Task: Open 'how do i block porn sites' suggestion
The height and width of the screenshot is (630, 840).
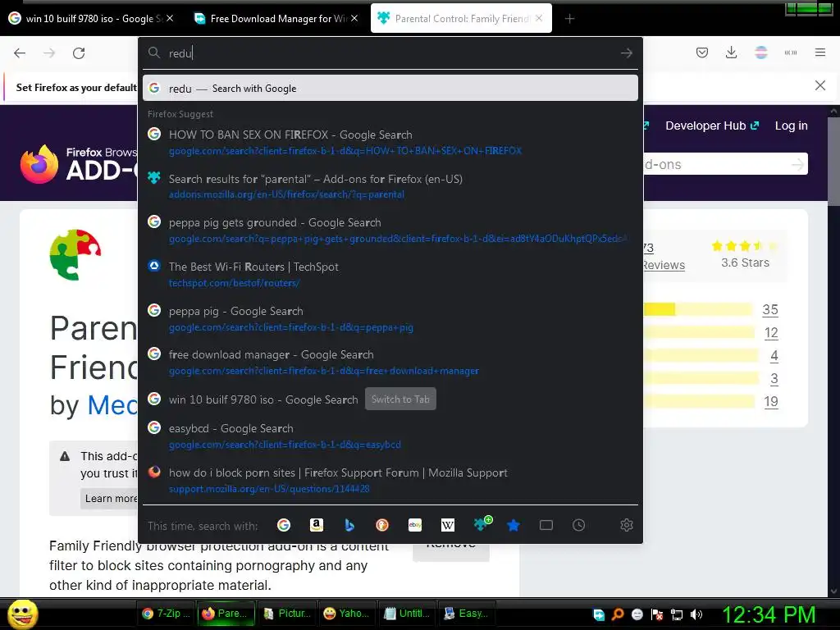Action: point(390,480)
